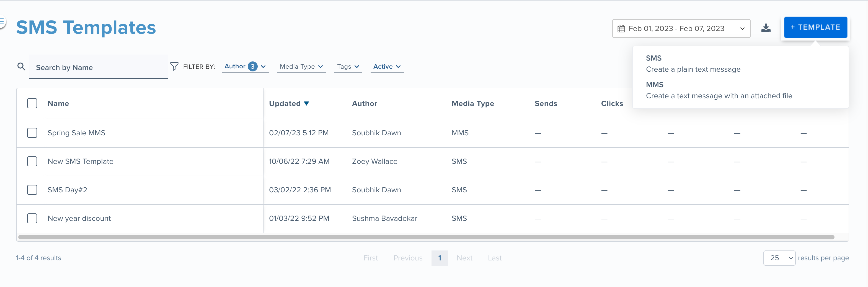This screenshot has width=868, height=287.
Task: Click the horizontal table scrollbar
Action: point(426,237)
